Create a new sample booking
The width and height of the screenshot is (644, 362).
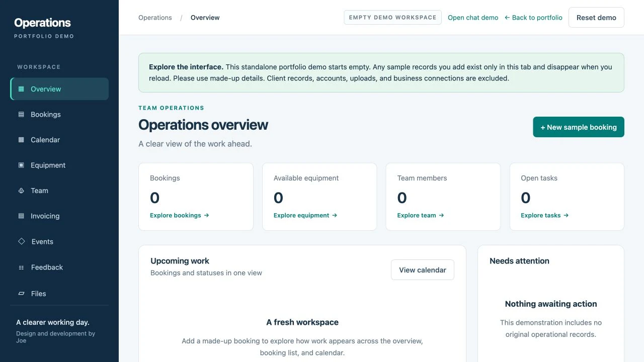click(579, 127)
